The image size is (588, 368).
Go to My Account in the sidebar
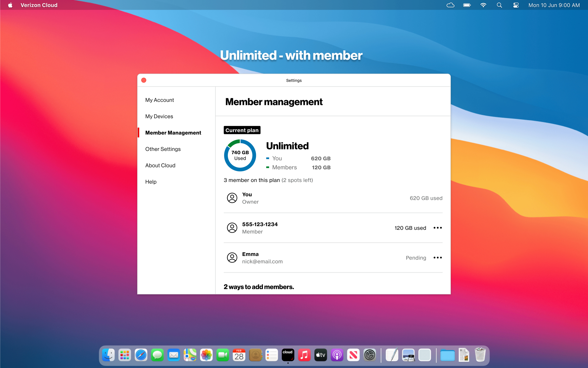pos(159,100)
